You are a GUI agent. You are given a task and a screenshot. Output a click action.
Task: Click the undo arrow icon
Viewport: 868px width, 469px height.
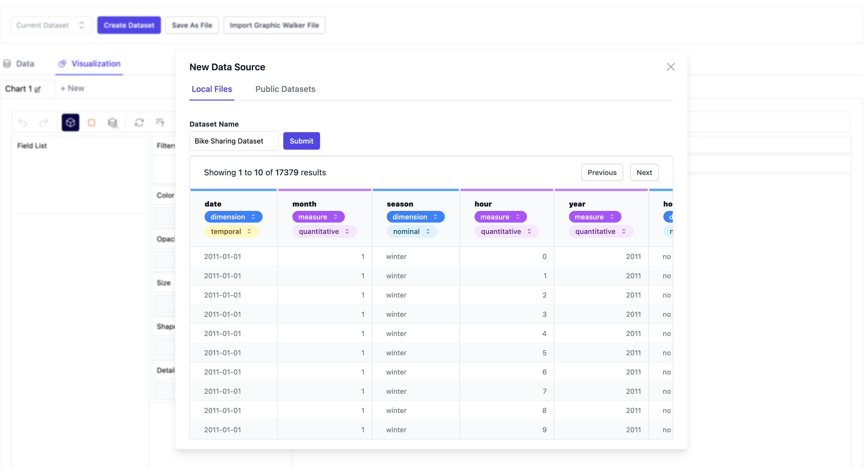tap(23, 123)
